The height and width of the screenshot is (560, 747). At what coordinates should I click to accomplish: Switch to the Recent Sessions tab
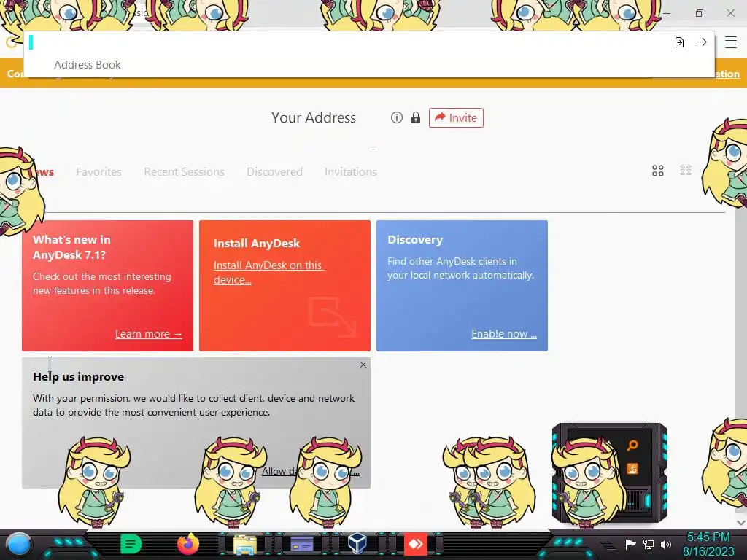[184, 172]
